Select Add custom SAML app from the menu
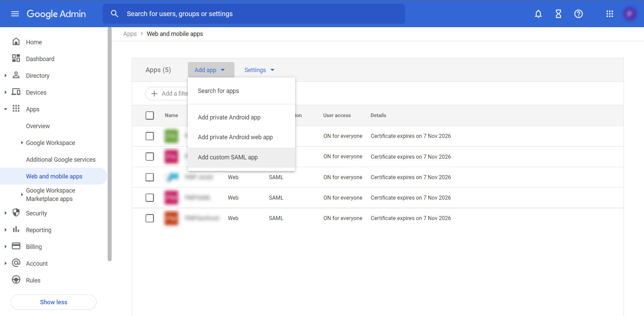Image resolution: width=644 pixels, height=316 pixels. 228,157
